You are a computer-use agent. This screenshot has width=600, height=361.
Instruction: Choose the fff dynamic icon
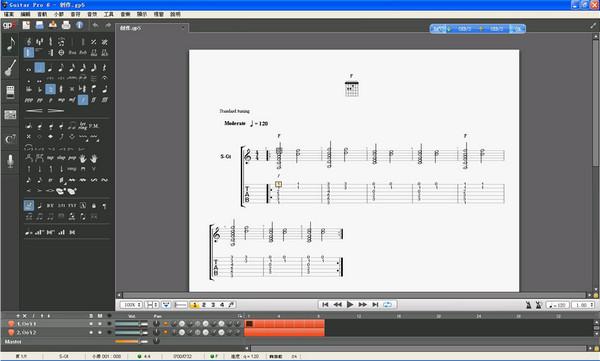[x=104, y=100]
